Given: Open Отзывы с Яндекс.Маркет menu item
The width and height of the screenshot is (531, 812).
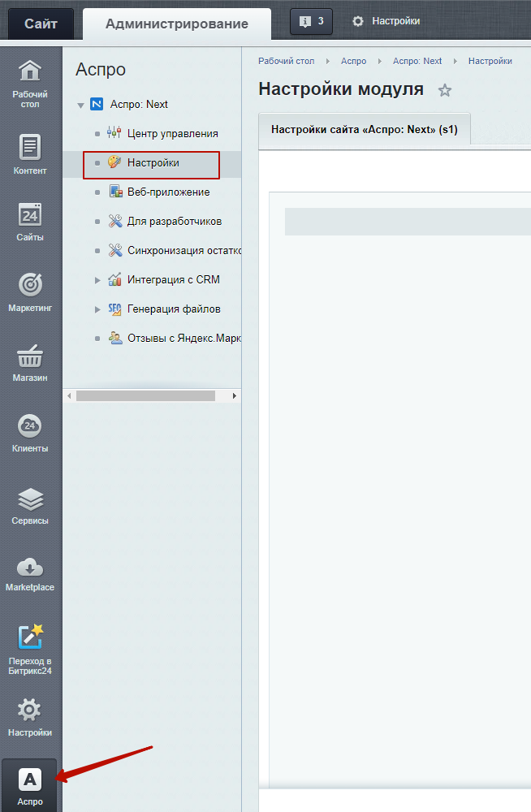Looking at the screenshot, I should (184, 338).
